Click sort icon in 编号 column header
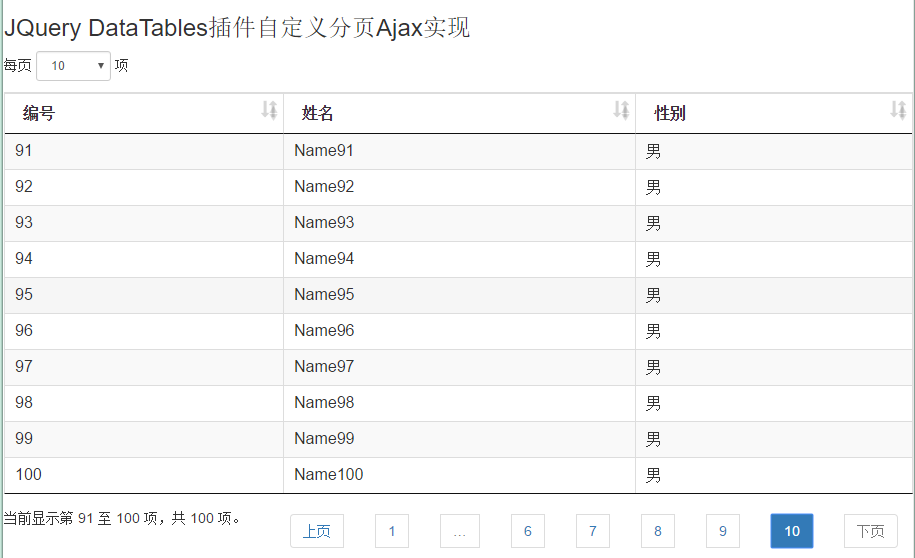 point(269,110)
